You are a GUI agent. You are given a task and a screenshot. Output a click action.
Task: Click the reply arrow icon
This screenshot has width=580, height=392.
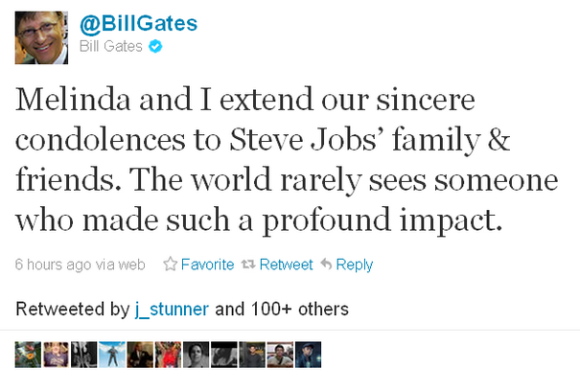326,265
